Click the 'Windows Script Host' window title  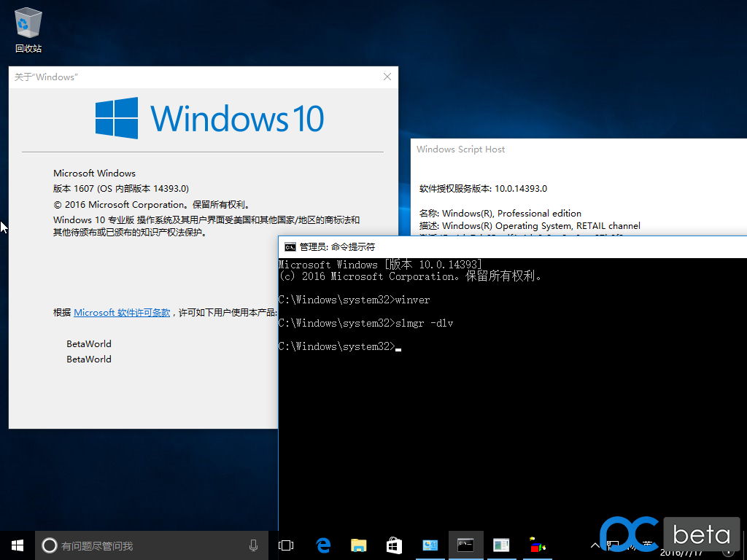(x=461, y=149)
